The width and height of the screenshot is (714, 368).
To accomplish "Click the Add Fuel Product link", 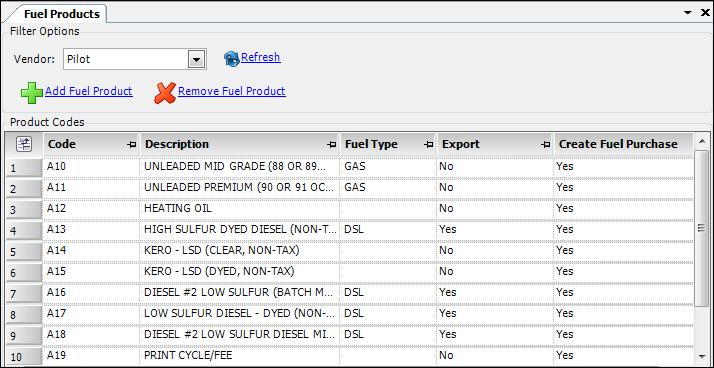I will (x=89, y=91).
